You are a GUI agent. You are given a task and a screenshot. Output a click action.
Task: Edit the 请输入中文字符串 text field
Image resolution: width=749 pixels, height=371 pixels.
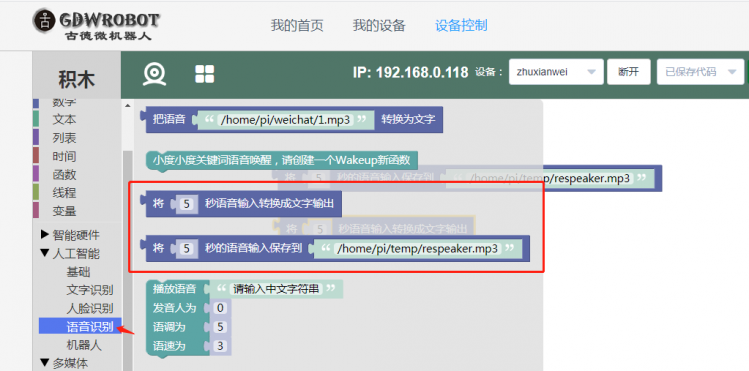[277, 289]
